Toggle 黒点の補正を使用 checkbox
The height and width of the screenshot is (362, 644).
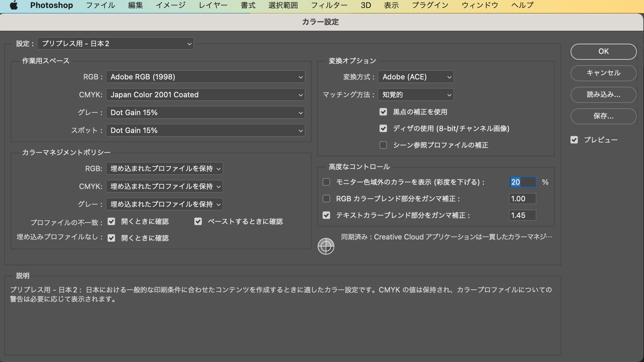(x=383, y=112)
